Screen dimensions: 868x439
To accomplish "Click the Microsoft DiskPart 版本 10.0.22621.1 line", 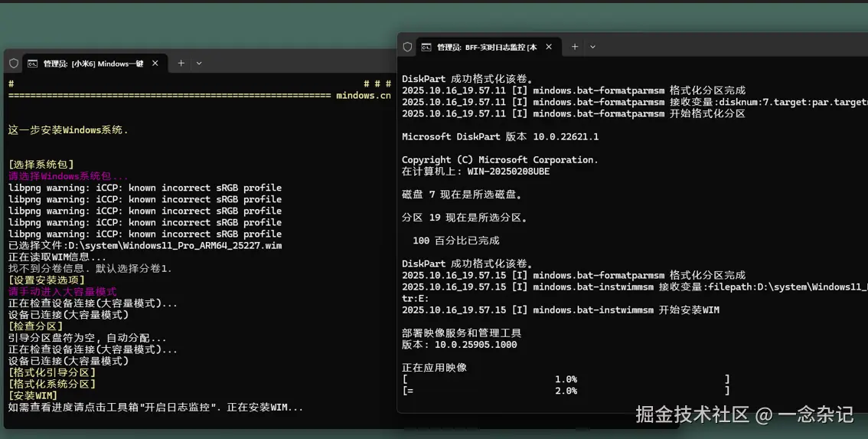I will [501, 136].
